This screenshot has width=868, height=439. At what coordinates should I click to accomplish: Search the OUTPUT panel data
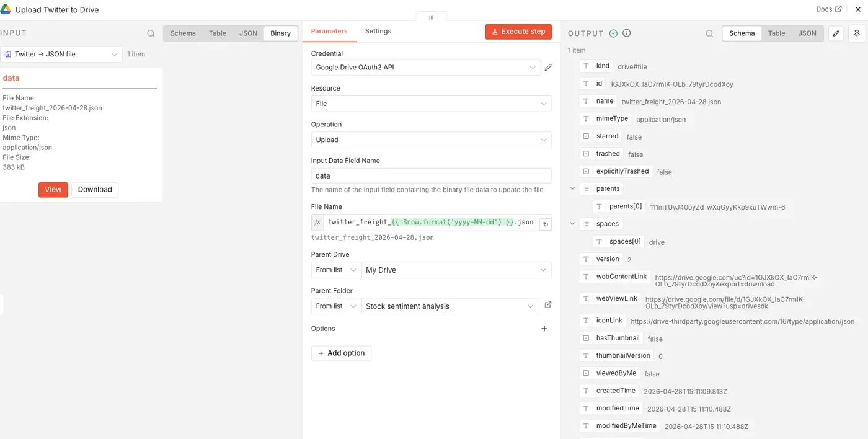[709, 33]
